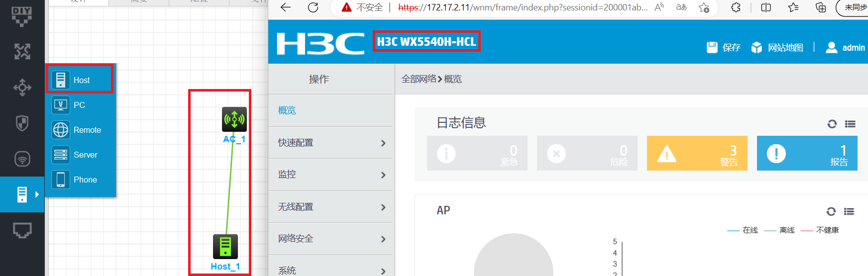This screenshot has height=276, width=868.
Task: Choose Remote from the device flyout
Action: [81, 130]
